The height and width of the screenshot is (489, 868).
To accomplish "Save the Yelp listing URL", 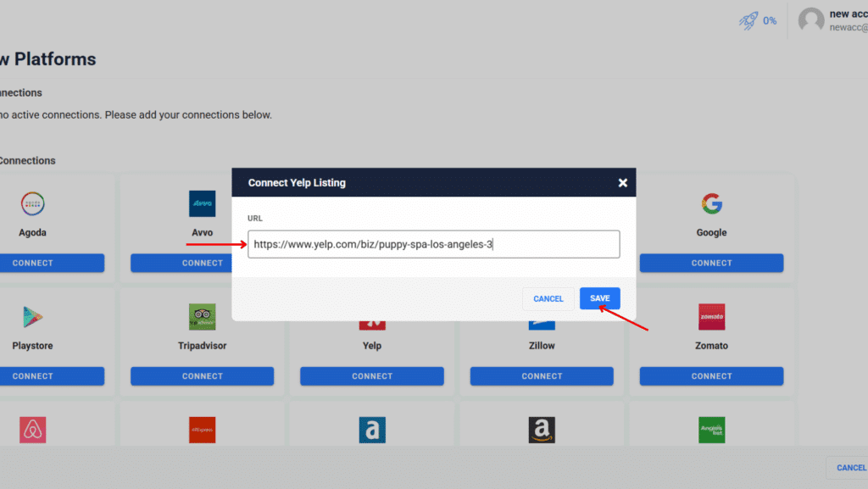I will point(599,298).
